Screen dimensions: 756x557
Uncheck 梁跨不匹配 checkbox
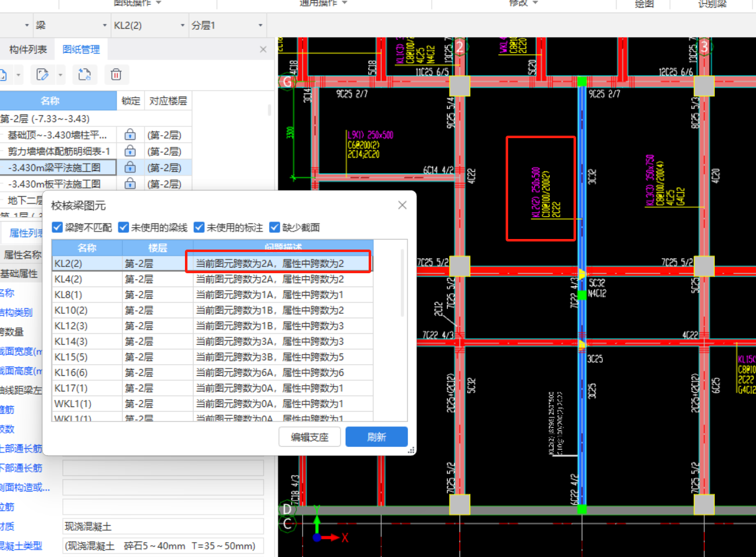58,227
